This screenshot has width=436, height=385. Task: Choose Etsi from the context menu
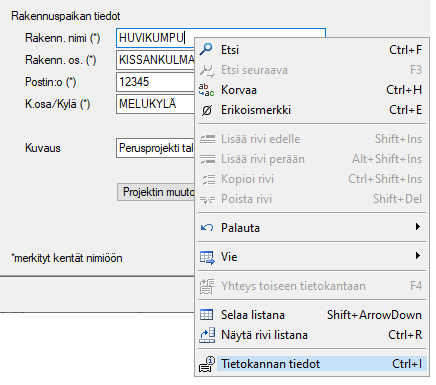(312, 50)
